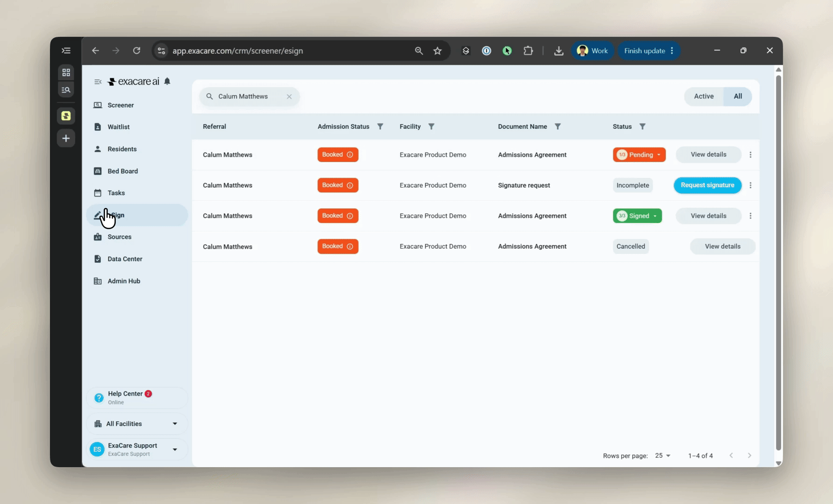This screenshot has width=833, height=504.
Task: Select the pinned green app tab icon
Action: [66, 116]
